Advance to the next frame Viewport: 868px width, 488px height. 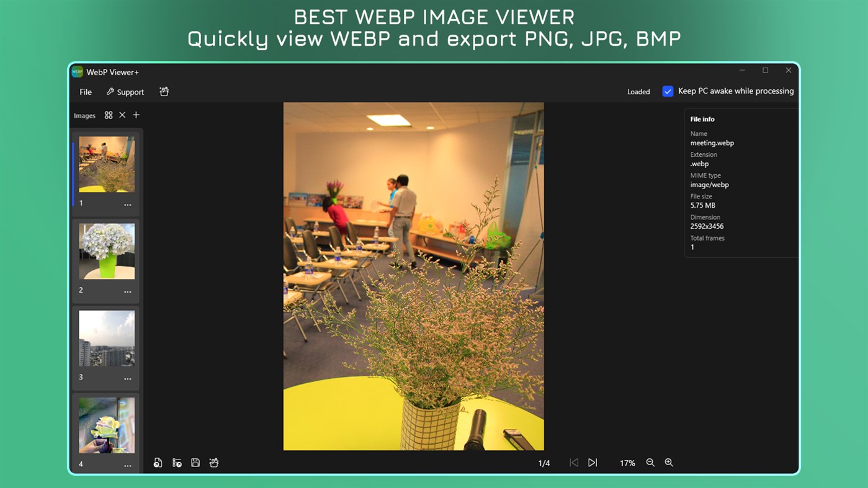click(x=593, y=463)
